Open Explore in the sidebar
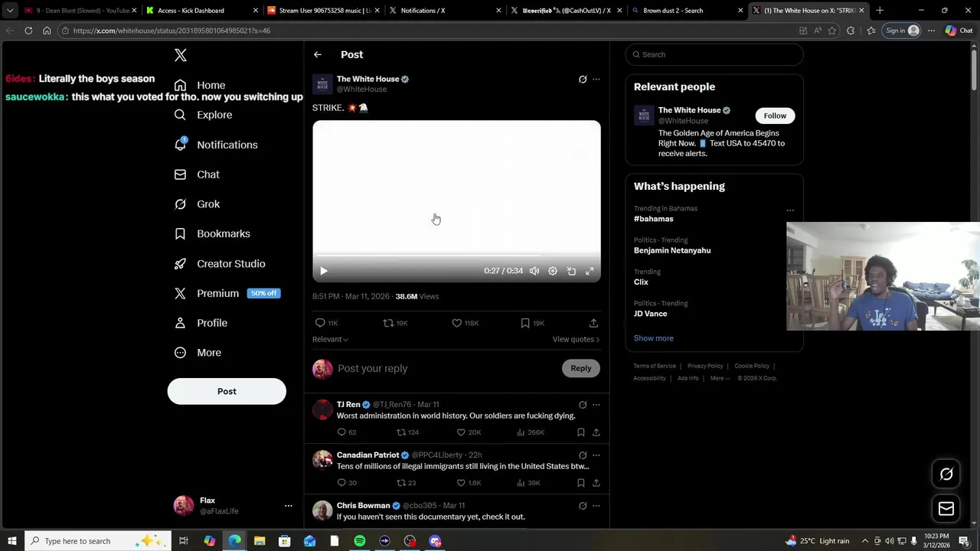 tap(203, 115)
